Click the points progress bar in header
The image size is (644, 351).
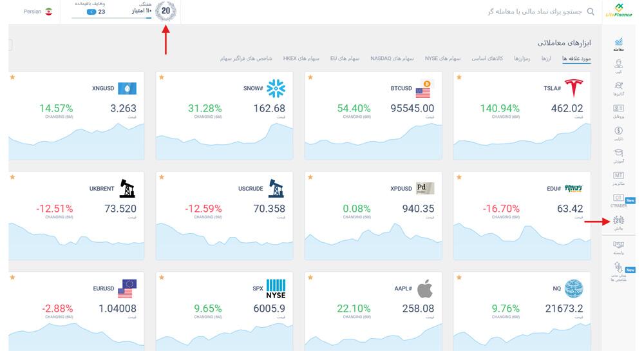click(111, 17)
